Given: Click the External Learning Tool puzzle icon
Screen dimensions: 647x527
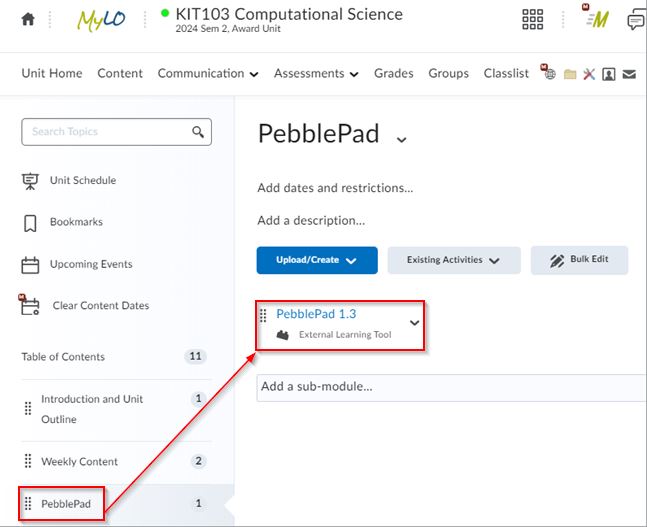Looking at the screenshot, I should click(283, 335).
